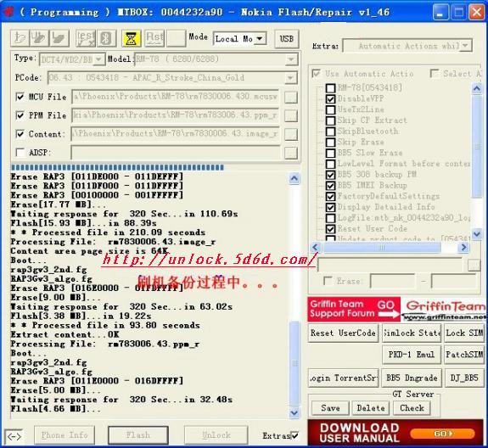Uncheck the MCU File checkbox
This screenshot has height=448, width=488.
20,97
